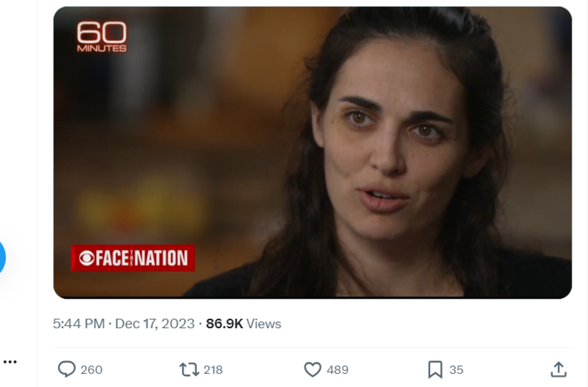
Task: Click the Dec 17, 2023 date
Action: coord(155,324)
